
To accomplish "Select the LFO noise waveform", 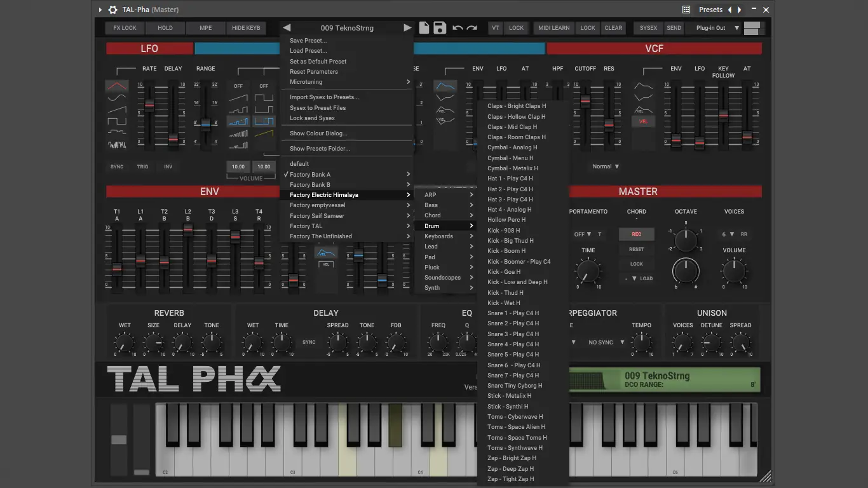I will coord(117,144).
